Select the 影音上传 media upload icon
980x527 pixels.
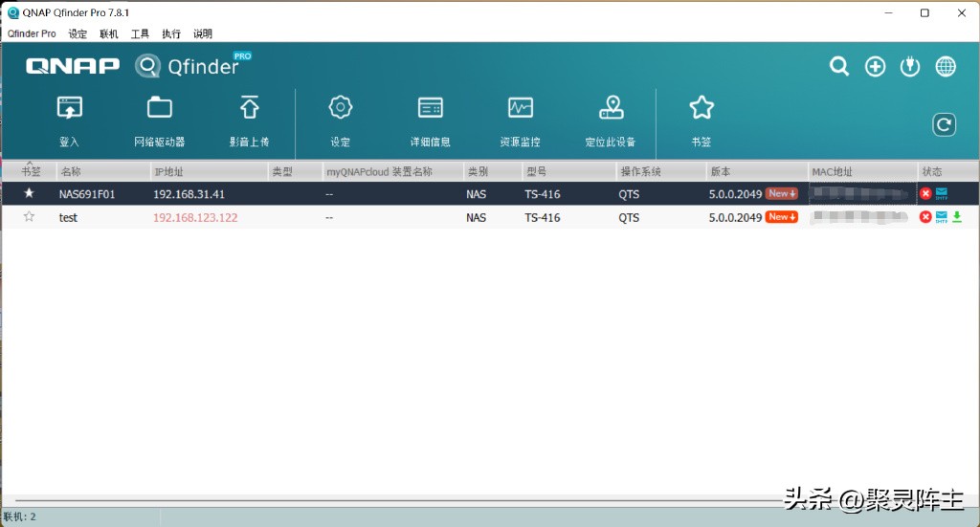coord(250,107)
